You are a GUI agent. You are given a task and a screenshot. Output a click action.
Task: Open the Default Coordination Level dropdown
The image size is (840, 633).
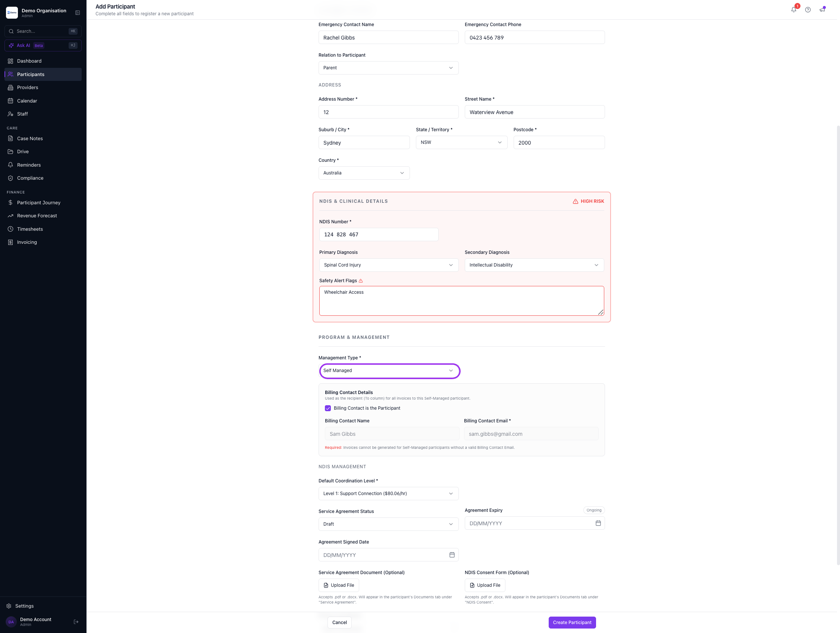[388, 493]
